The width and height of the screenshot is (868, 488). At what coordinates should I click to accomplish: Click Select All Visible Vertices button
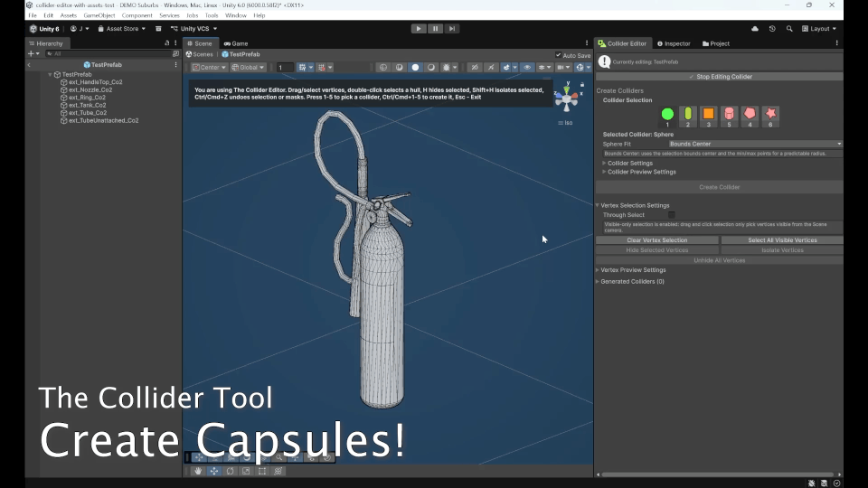pyautogui.click(x=781, y=240)
